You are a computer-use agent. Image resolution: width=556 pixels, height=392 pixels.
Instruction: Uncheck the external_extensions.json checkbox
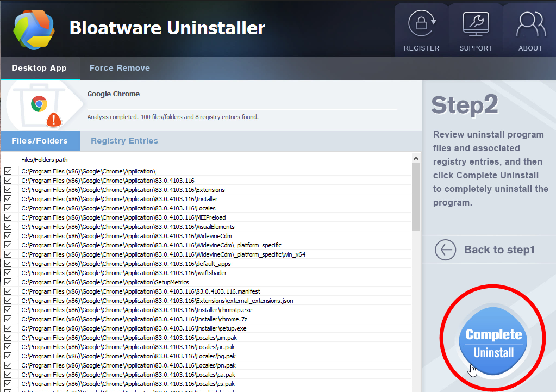(x=8, y=301)
